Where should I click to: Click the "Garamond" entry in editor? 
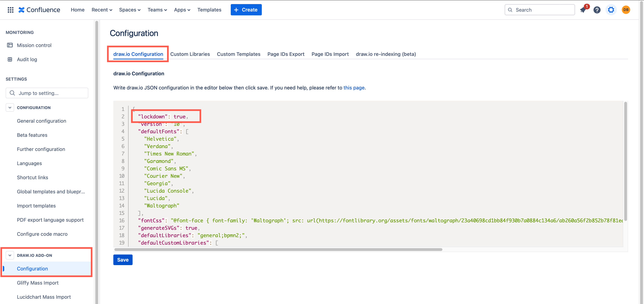click(x=160, y=161)
